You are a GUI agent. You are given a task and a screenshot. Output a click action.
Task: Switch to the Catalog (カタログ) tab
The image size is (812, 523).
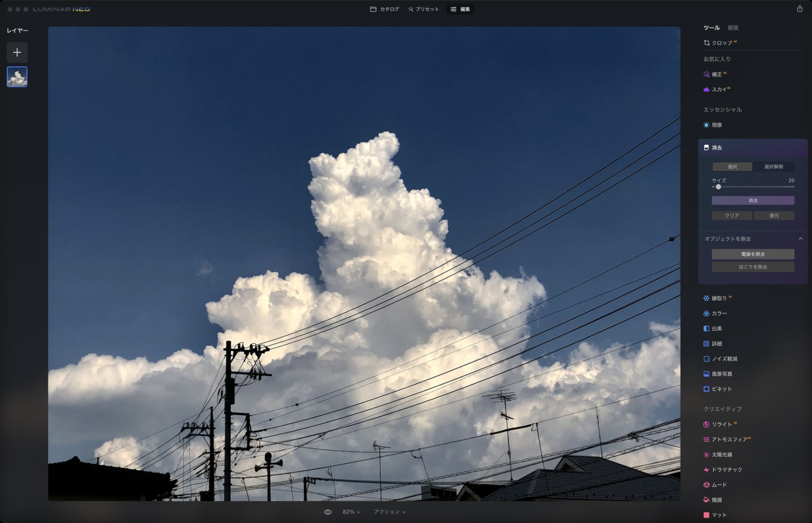384,9
